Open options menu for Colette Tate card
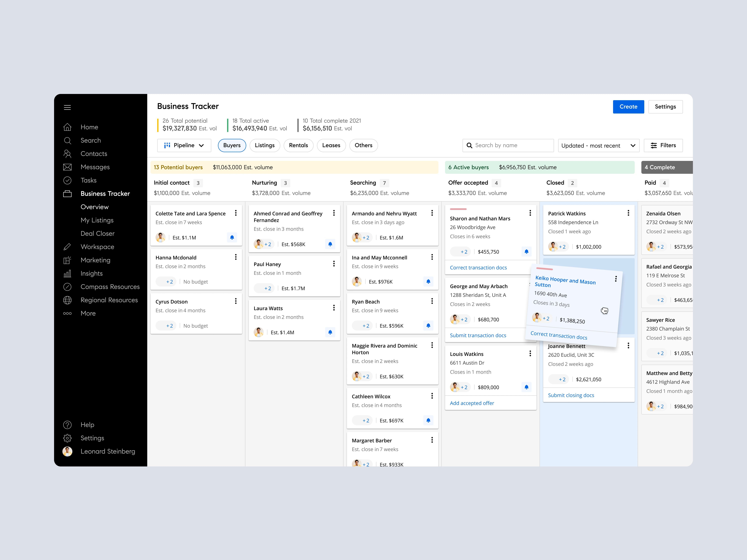Viewport: 747px width, 560px height. point(236,213)
